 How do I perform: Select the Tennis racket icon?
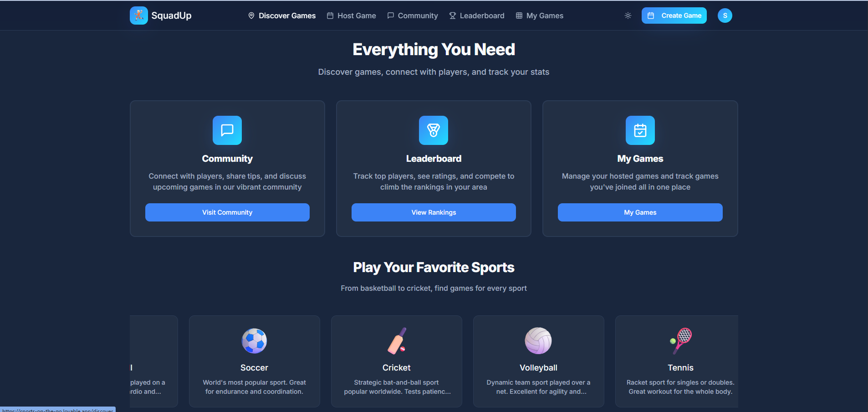pos(681,341)
